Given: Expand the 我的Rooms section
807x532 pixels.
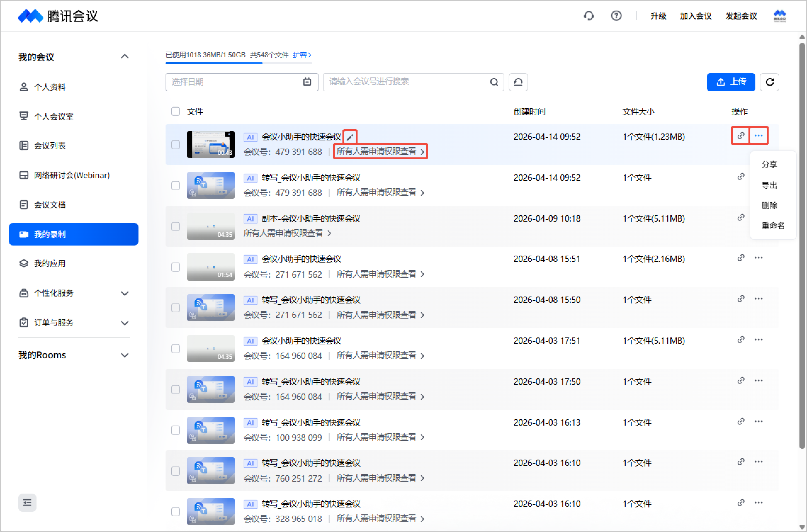Looking at the screenshot, I should tap(125, 355).
